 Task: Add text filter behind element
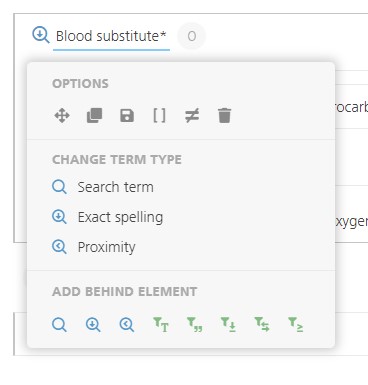(x=161, y=324)
